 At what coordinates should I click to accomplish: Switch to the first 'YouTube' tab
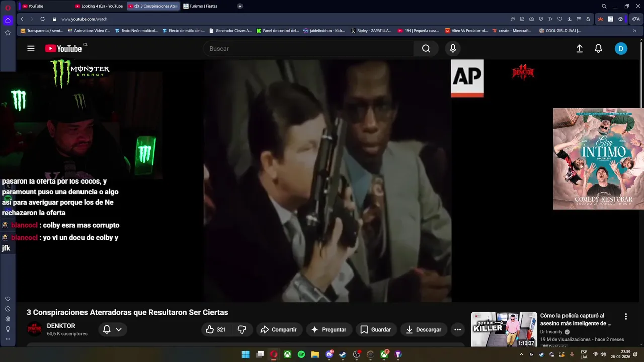pyautogui.click(x=45, y=6)
